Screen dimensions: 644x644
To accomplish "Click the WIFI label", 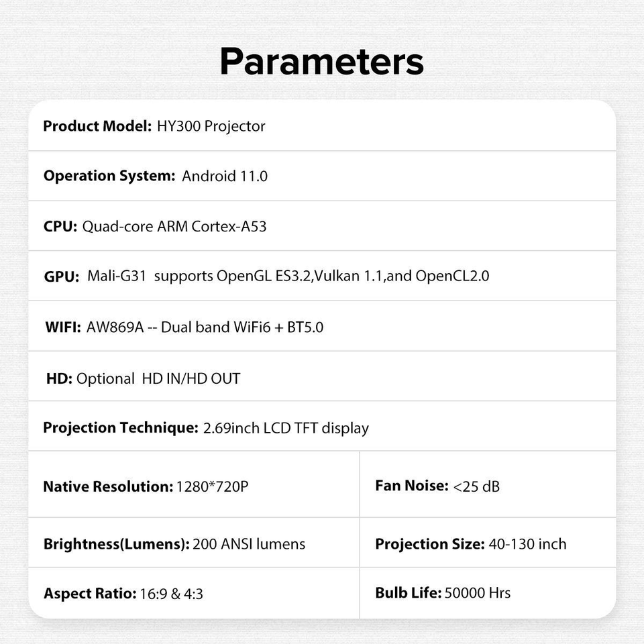I will pyautogui.click(x=63, y=327).
